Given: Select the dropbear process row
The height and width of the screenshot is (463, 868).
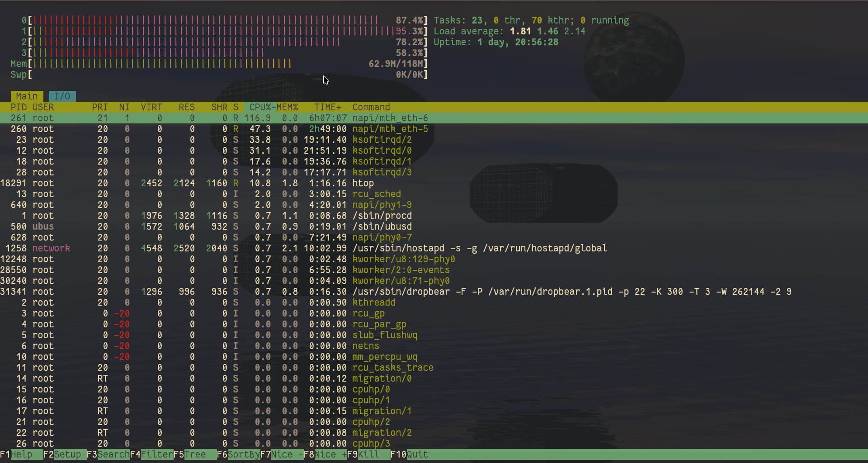Looking at the screenshot, I should 571,292.
